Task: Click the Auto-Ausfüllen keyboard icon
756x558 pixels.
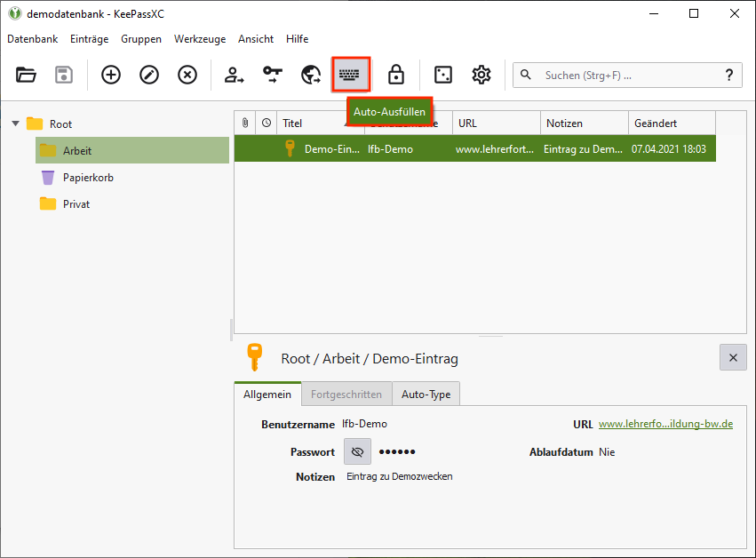Action: (351, 75)
